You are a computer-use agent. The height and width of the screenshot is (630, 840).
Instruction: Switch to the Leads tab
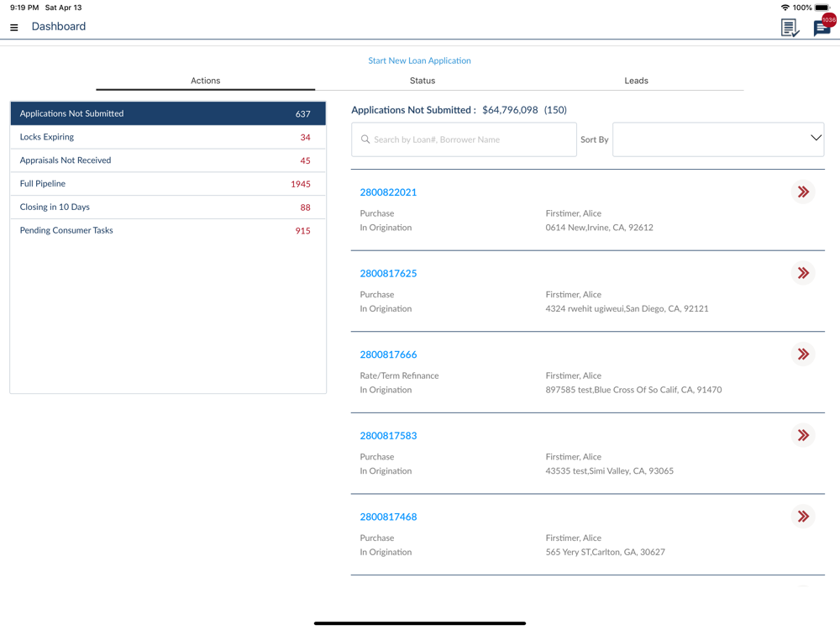click(x=636, y=81)
